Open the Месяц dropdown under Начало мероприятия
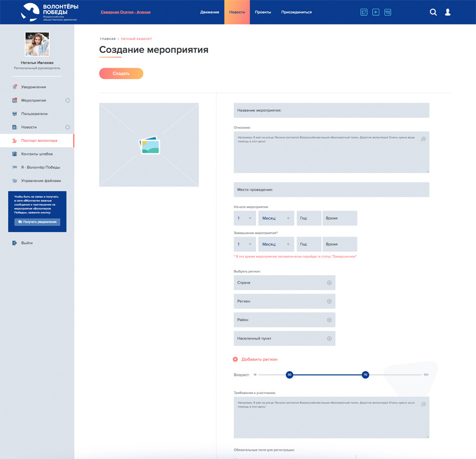Viewport: 476px width, 459px height. click(276, 218)
